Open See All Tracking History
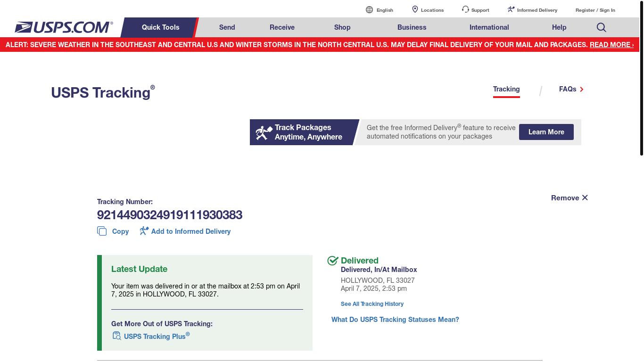644x362 pixels. point(372,304)
